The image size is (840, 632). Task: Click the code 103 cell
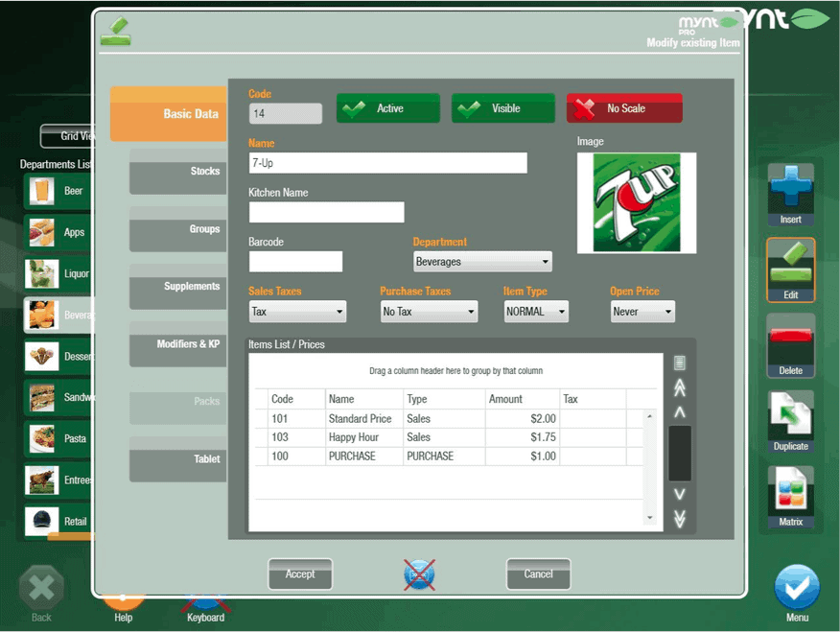point(296,437)
